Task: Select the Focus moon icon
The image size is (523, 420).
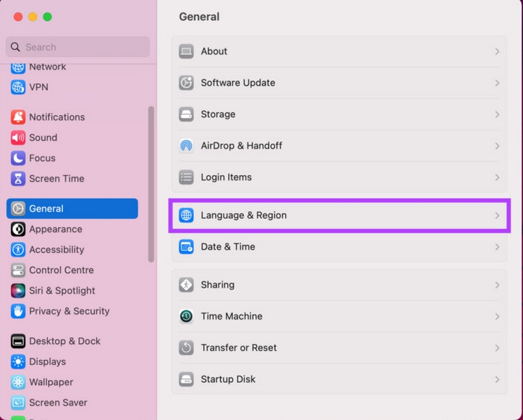Action: click(18, 158)
